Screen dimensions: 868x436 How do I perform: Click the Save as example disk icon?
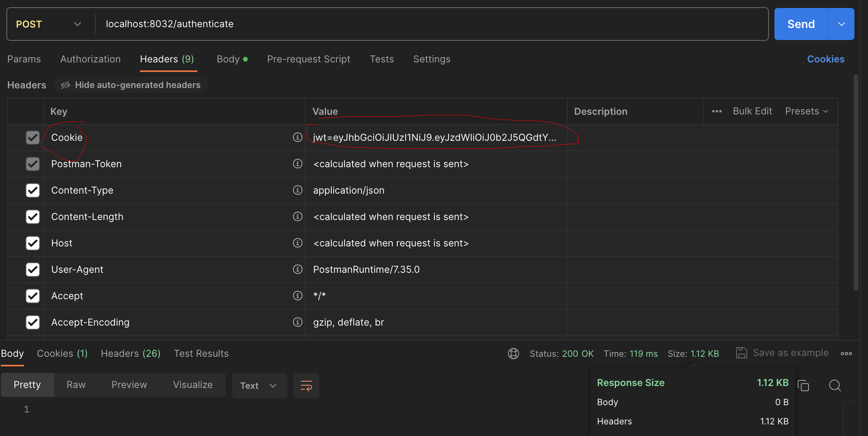coord(742,353)
